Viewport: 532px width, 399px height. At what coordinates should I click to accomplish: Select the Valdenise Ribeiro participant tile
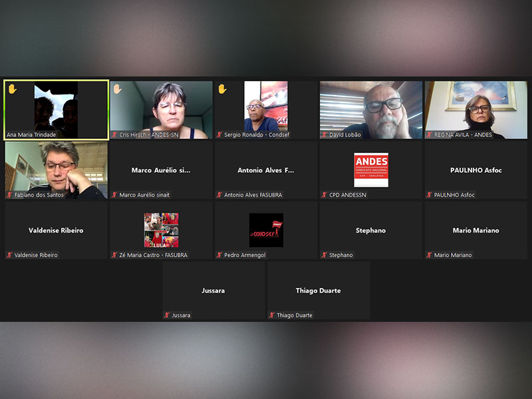pos(56,230)
